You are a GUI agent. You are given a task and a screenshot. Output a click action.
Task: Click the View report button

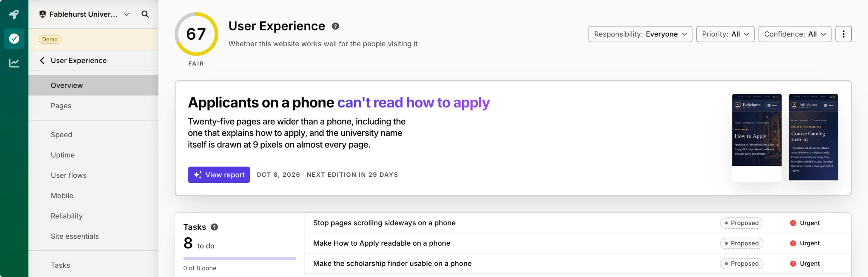coord(219,175)
